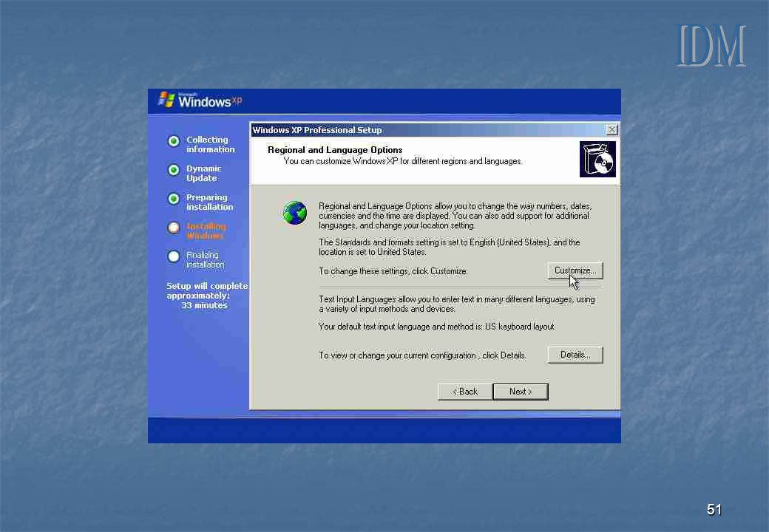
Task: Click the 'Regional and Language Options' heading
Action: click(335, 150)
